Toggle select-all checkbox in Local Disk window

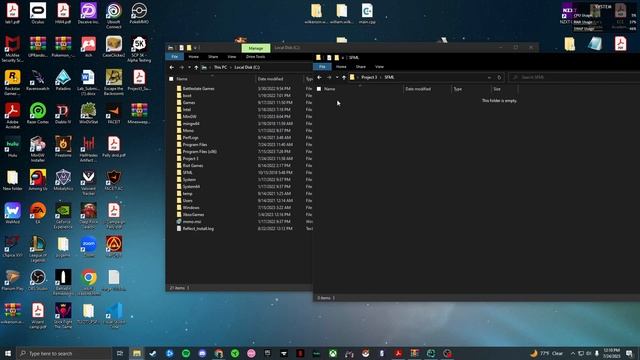171,79
